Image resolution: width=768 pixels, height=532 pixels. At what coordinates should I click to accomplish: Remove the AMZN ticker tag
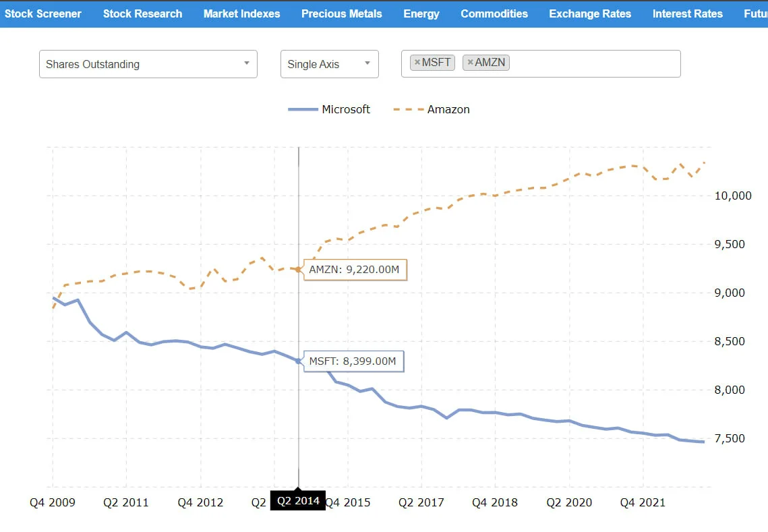[x=470, y=62]
